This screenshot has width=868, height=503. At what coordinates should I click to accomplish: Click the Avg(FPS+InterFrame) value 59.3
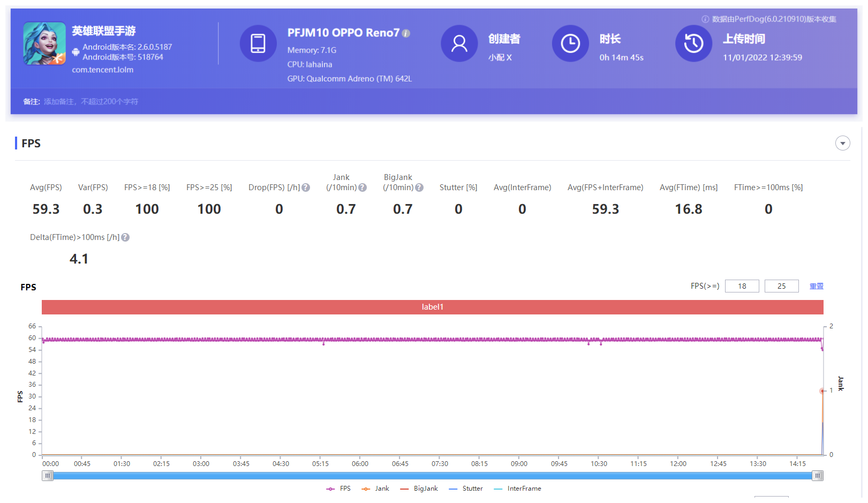[606, 209]
